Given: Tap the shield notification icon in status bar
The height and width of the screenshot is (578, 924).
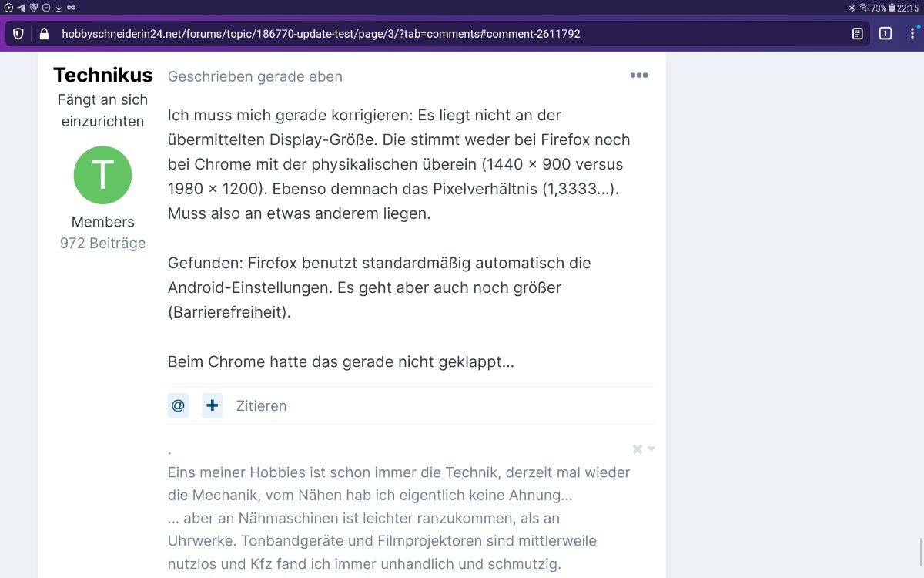Looking at the screenshot, I should point(33,8).
